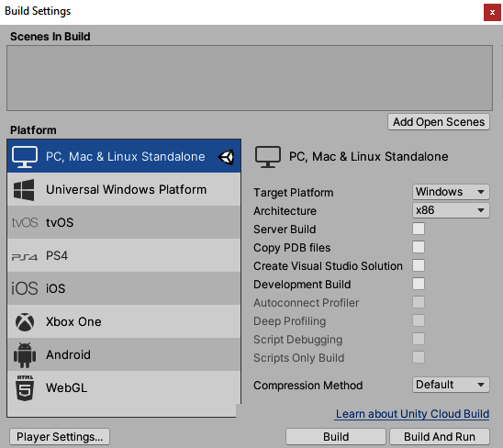Click inside the Scenes In Build list area

coord(250,78)
